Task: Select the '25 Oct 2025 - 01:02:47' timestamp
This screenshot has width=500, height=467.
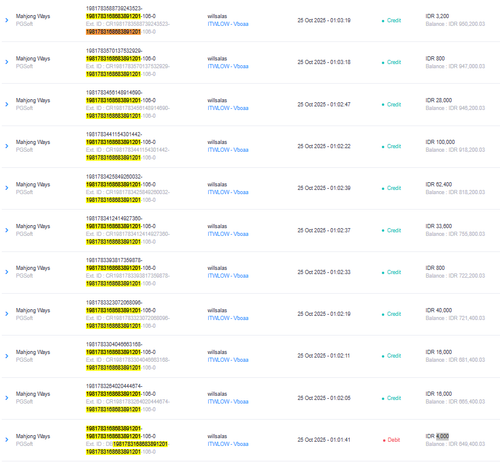Action: [x=324, y=104]
